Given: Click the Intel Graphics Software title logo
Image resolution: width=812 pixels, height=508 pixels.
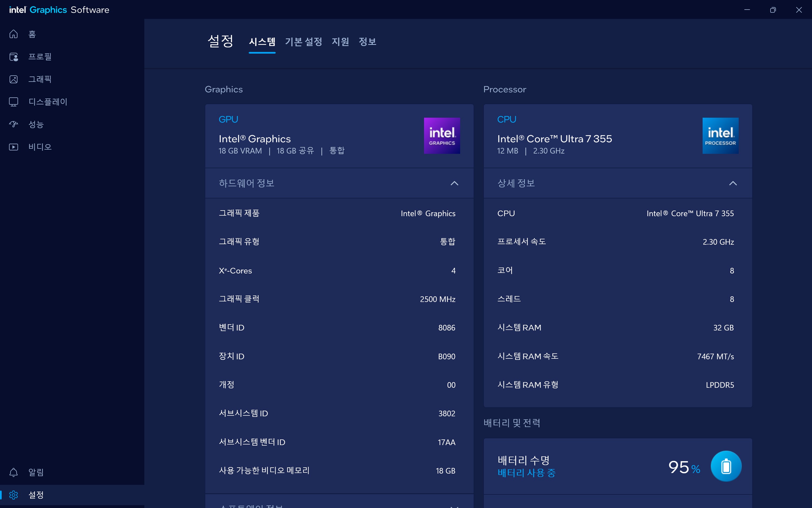Looking at the screenshot, I should coord(59,10).
